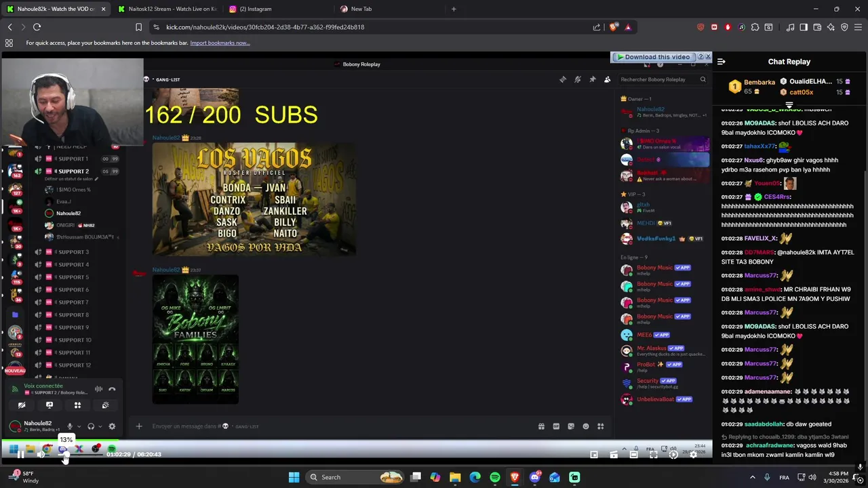
Task: Toggle the browser sidebar panel
Action: [804, 27]
